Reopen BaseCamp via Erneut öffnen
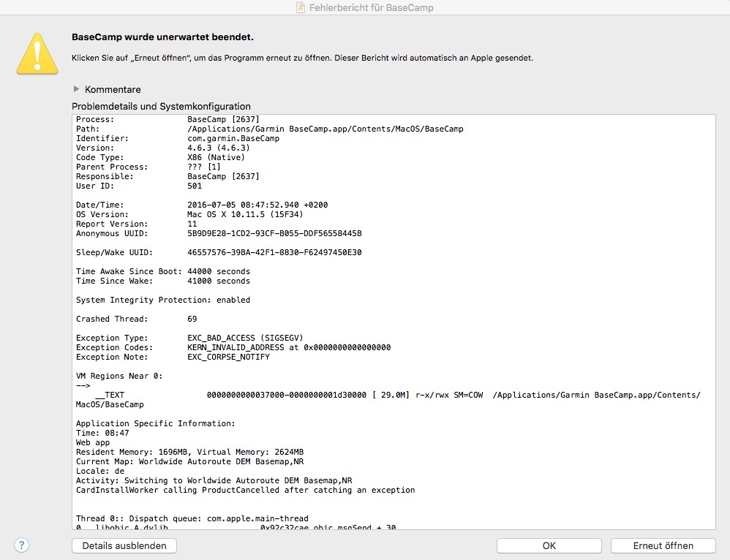The height and width of the screenshot is (560, 730). click(x=663, y=545)
